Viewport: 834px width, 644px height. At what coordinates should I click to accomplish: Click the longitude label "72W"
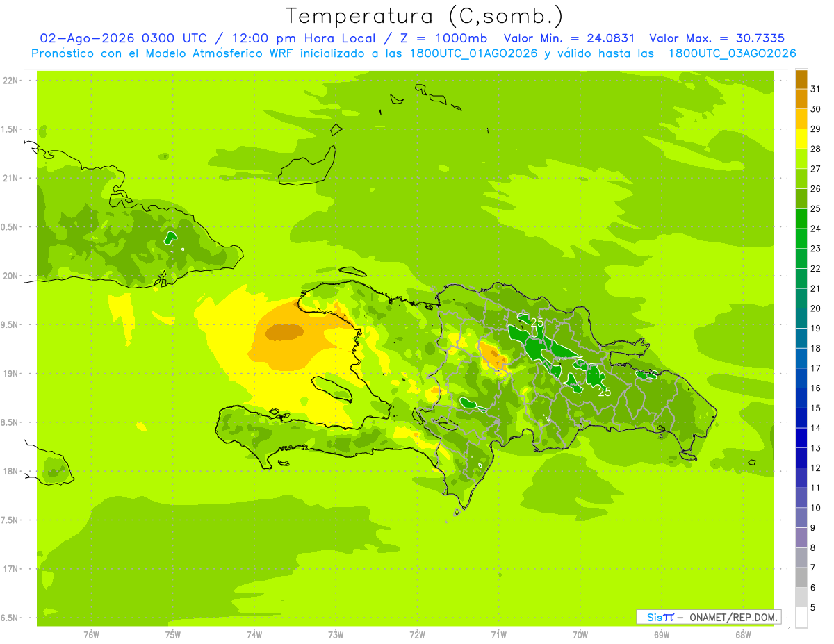(x=417, y=634)
